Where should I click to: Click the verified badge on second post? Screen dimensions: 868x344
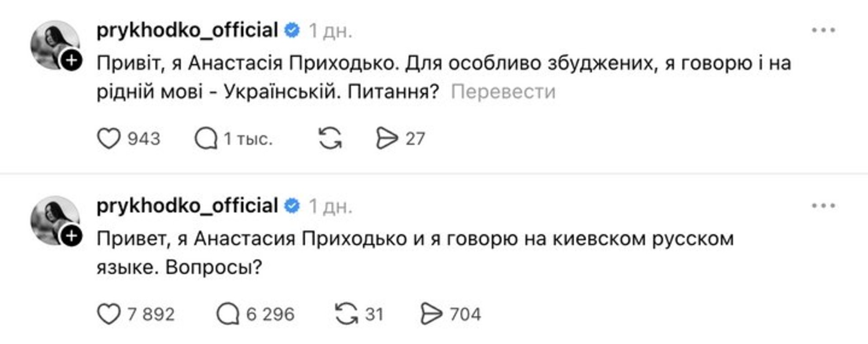tap(292, 206)
